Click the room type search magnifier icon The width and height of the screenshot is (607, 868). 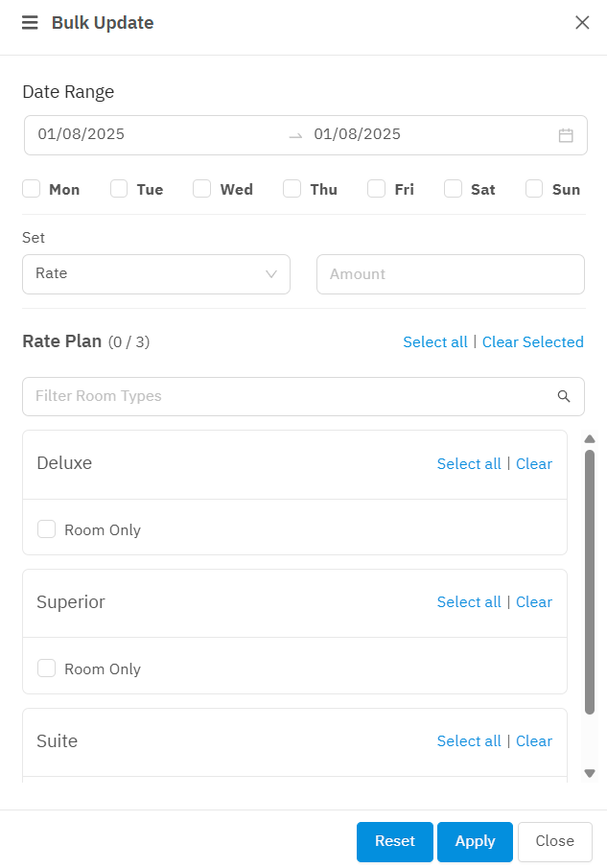(x=564, y=396)
